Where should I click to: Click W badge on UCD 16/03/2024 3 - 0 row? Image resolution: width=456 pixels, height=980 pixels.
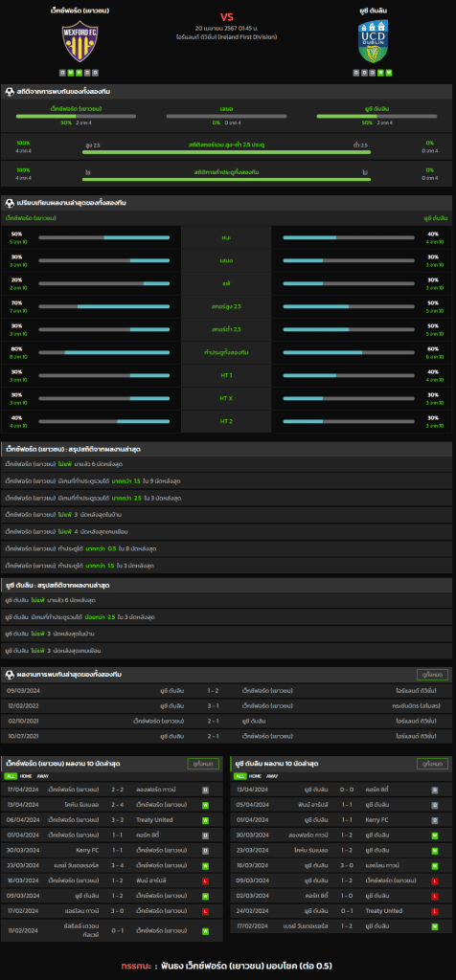[435, 865]
